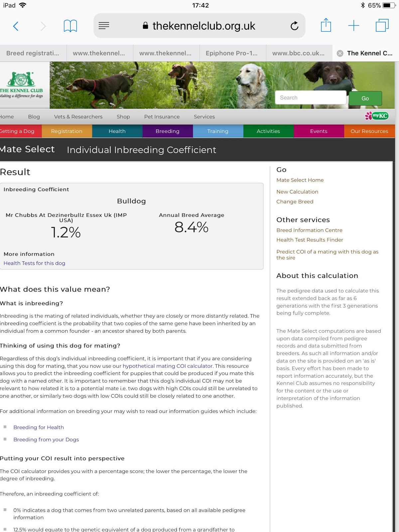399x532 pixels.
Task: Switch to Epiphone Pro-1... tab
Action: (232, 53)
